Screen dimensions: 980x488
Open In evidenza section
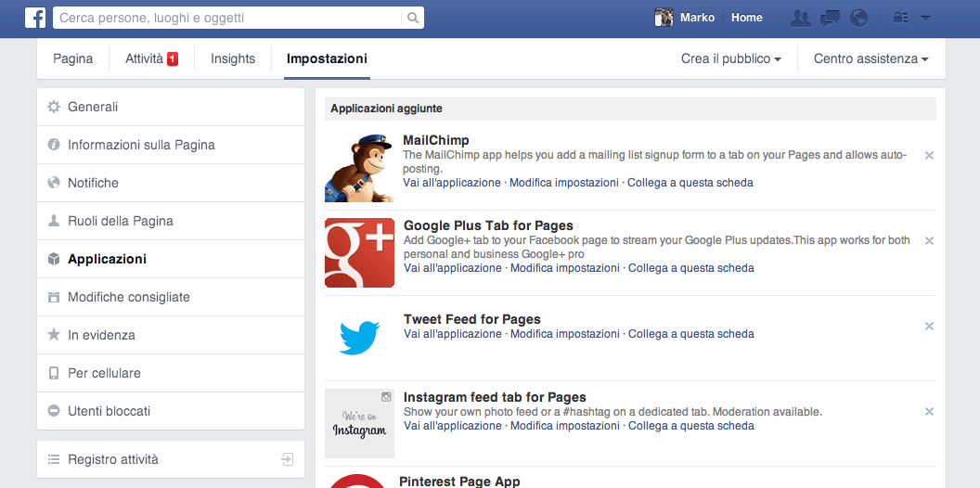171,335
